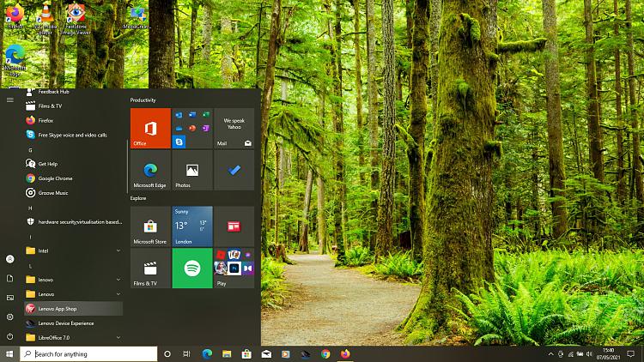This screenshot has width=644, height=362.
Task: Open Firefox from the taskbar
Action: click(x=345, y=353)
